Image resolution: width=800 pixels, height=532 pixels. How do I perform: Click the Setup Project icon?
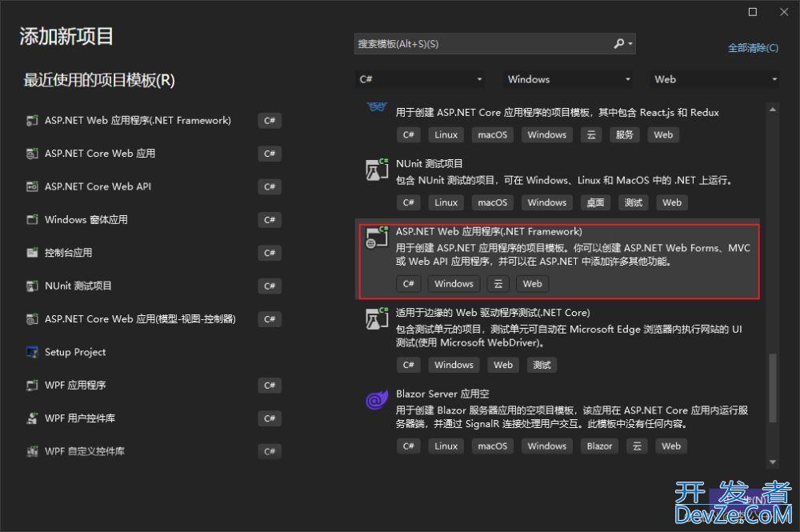tap(32, 353)
